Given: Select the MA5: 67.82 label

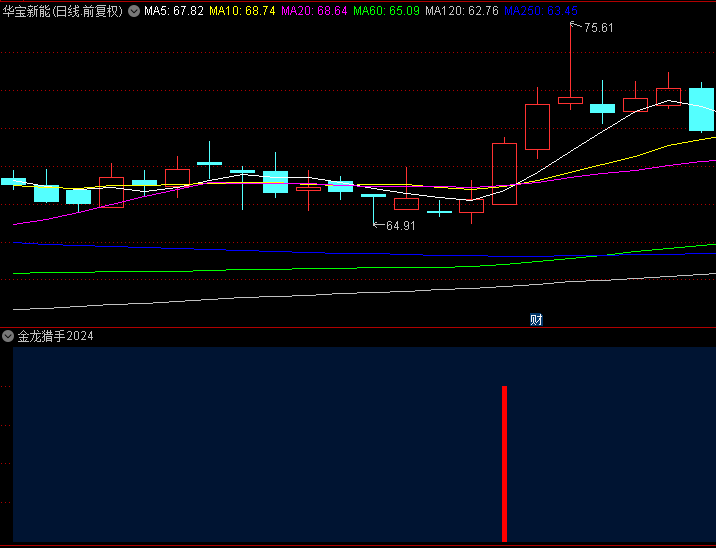Looking at the screenshot, I should [174, 11].
